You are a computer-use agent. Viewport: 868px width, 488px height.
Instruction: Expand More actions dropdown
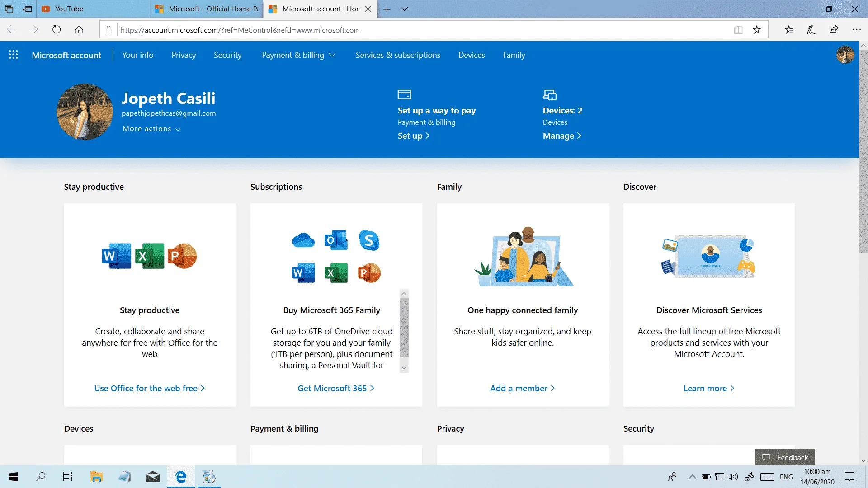tap(152, 129)
